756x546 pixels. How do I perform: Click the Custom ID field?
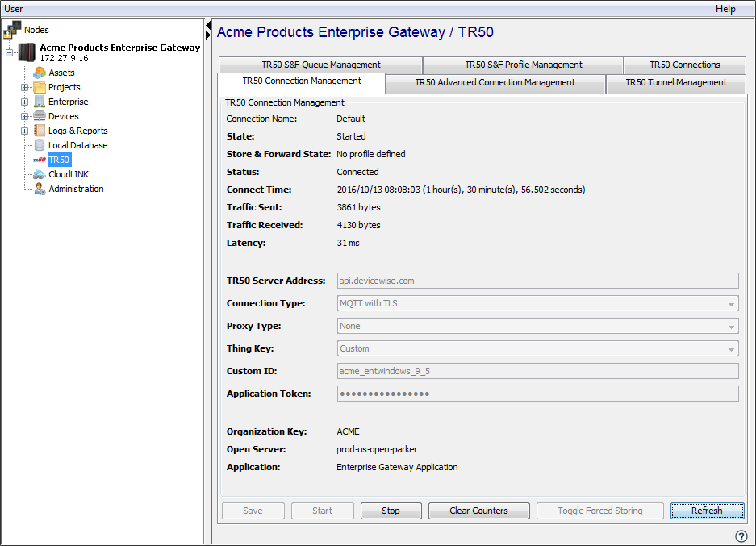tap(537, 371)
